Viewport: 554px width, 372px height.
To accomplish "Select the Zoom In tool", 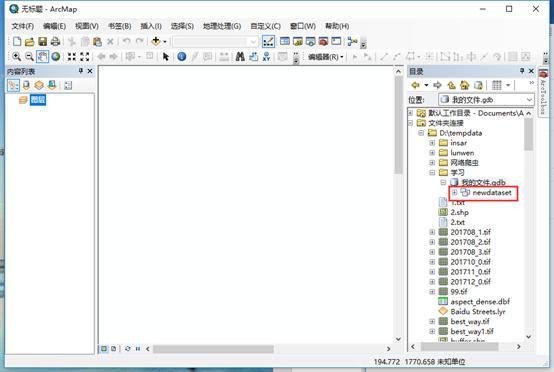I will (x=16, y=57).
